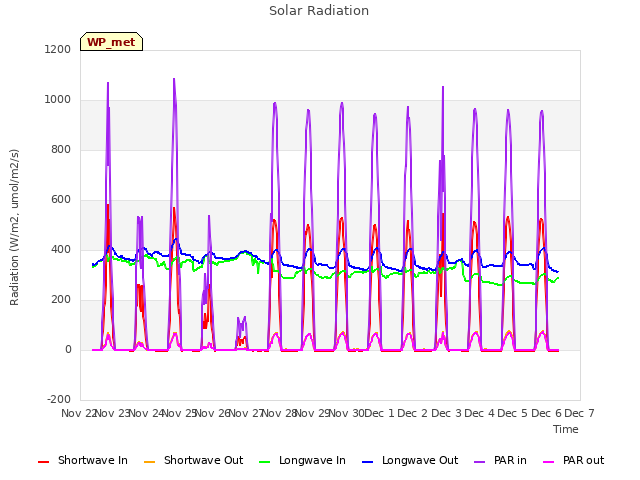
Task: Click the Dec 7 x-axis date label
Action: click(579, 413)
